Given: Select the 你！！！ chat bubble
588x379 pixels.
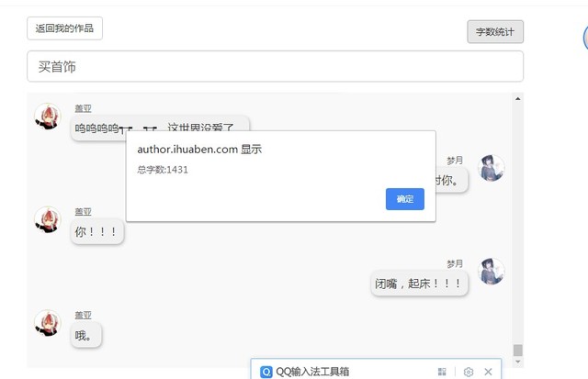Looking at the screenshot, I should coord(96,232).
